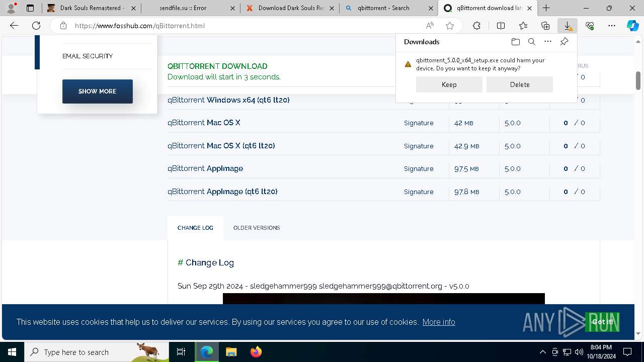Open the Collections icon
This screenshot has height=362, width=644.
coord(545,26)
